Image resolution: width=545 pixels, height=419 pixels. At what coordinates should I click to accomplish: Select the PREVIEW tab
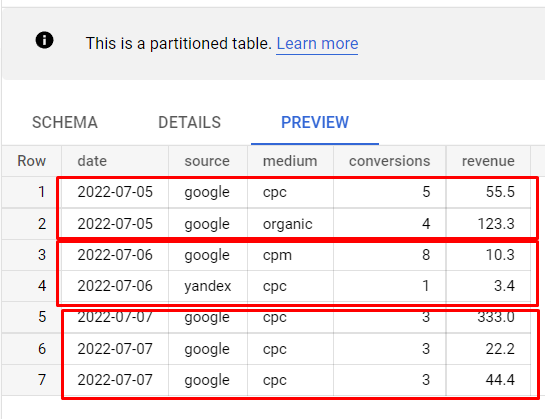click(315, 122)
